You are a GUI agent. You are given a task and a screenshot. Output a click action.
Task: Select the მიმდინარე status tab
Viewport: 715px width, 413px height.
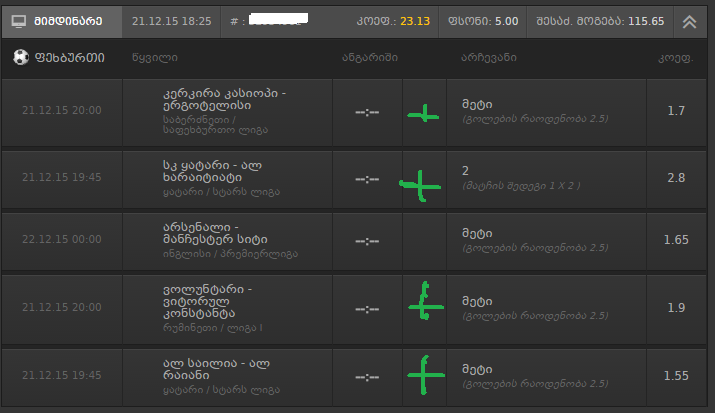(x=62, y=21)
